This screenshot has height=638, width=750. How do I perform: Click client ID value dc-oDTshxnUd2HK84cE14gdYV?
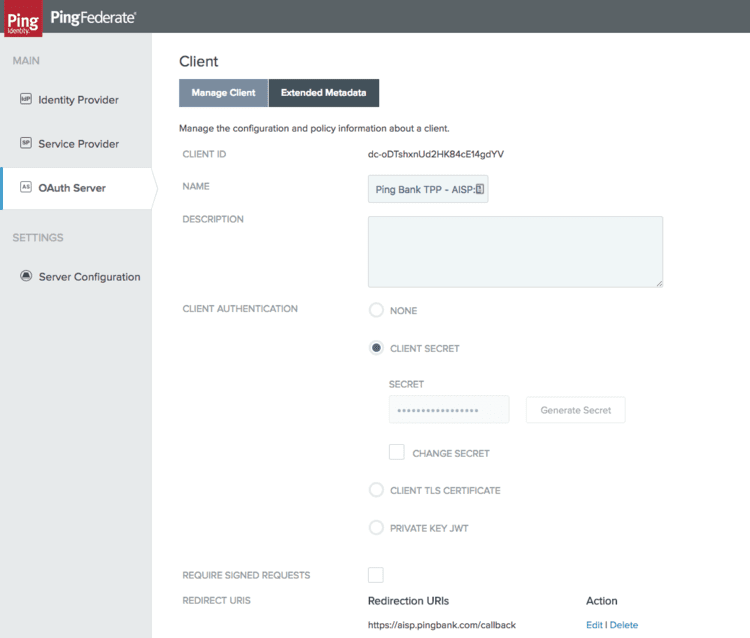(436, 154)
